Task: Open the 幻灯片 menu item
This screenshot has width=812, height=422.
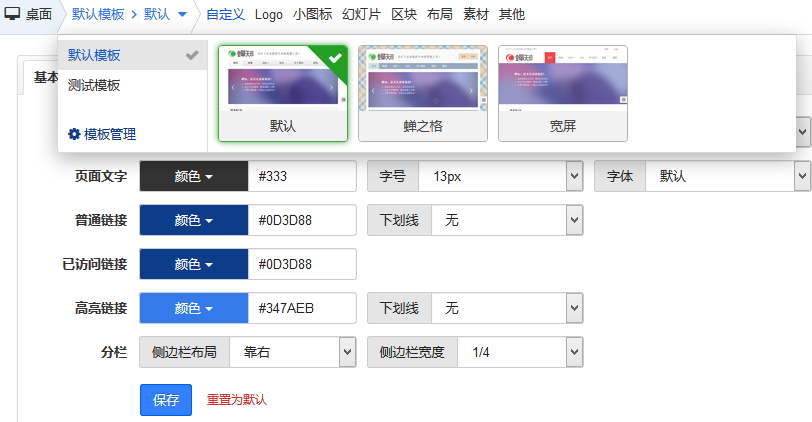Action: click(x=361, y=14)
